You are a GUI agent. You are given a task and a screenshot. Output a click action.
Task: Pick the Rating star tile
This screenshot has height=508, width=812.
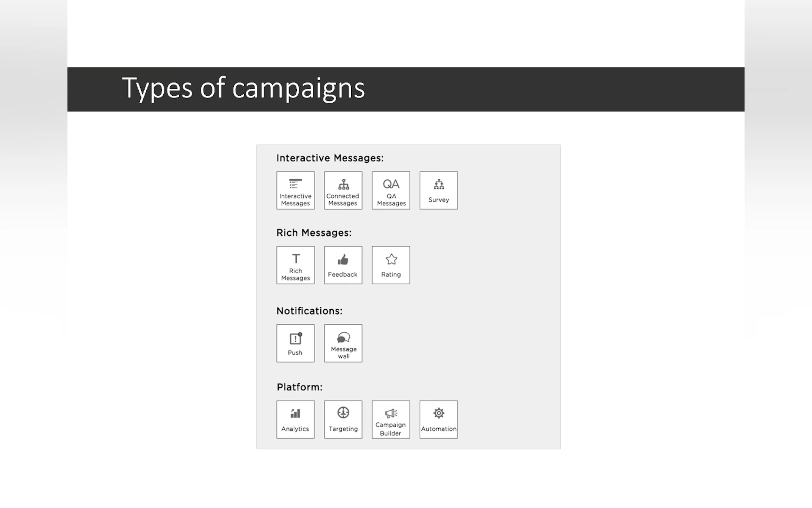(x=391, y=265)
